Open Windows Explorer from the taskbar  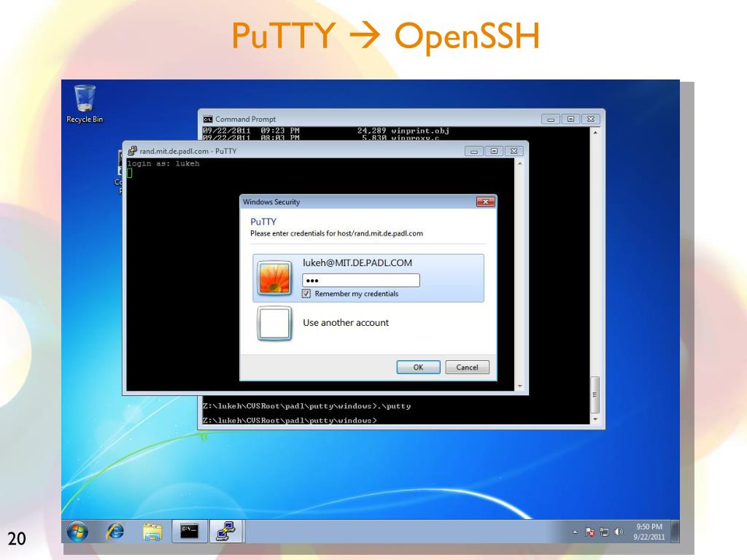pyautogui.click(x=152, y=532)
